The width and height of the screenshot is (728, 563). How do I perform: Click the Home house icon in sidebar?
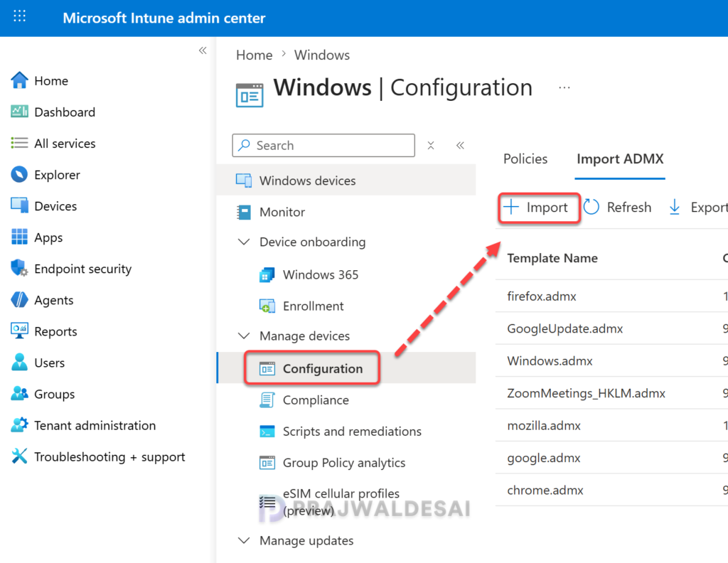click(x=19, y=80)
